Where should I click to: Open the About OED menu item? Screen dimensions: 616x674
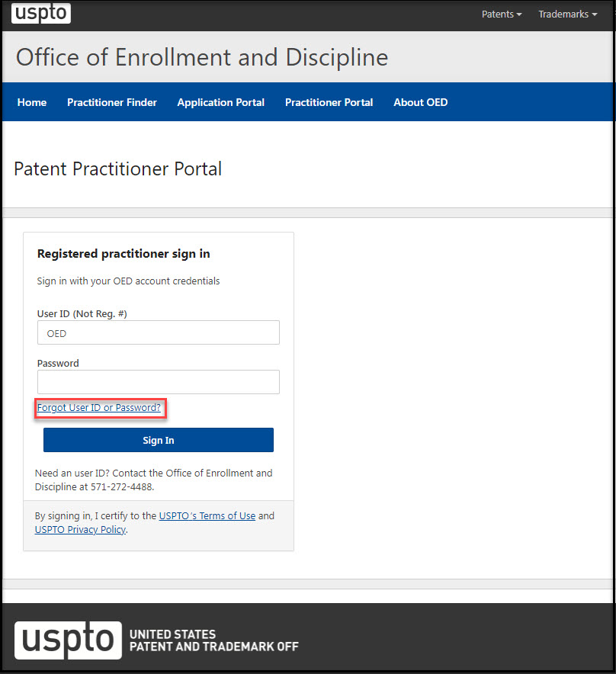421,102
